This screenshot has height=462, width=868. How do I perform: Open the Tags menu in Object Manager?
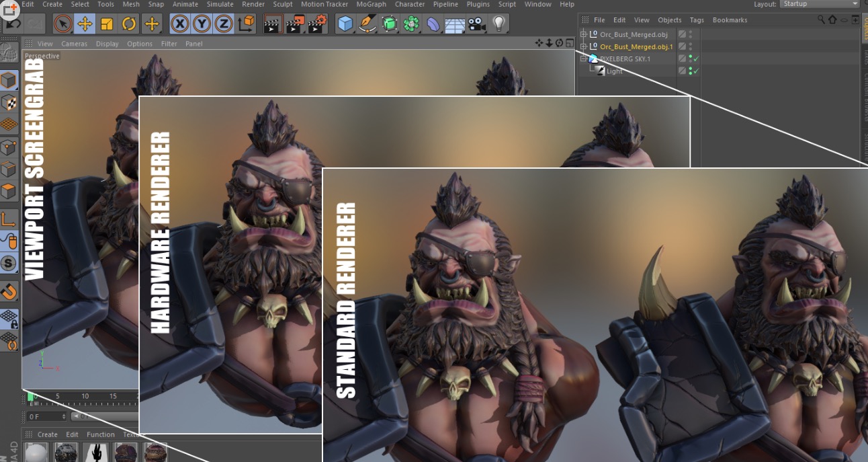pos(697,20)
